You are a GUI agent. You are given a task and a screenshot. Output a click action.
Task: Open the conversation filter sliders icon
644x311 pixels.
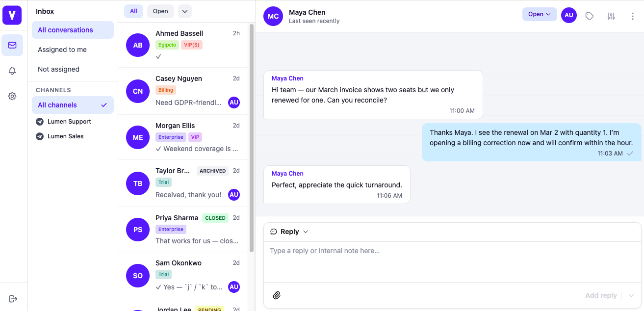click(611, 16)
